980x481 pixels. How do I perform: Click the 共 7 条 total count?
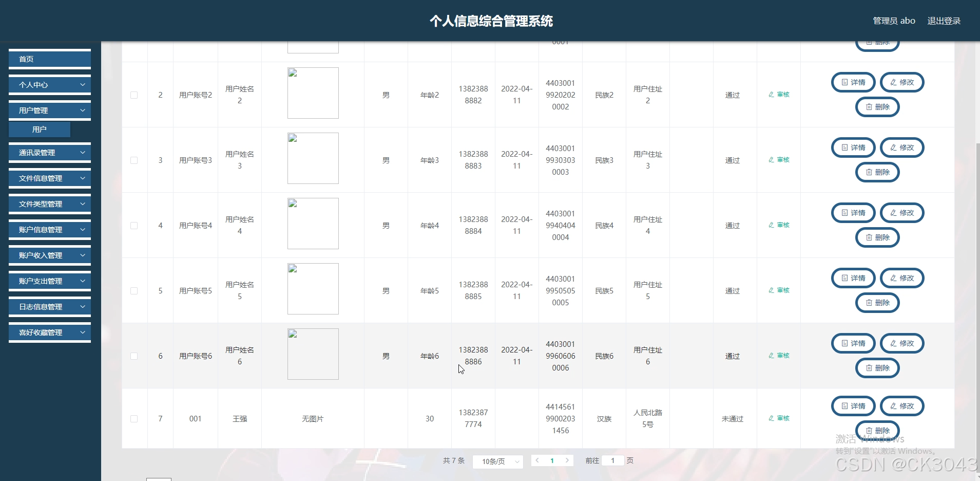pos(454,460)
